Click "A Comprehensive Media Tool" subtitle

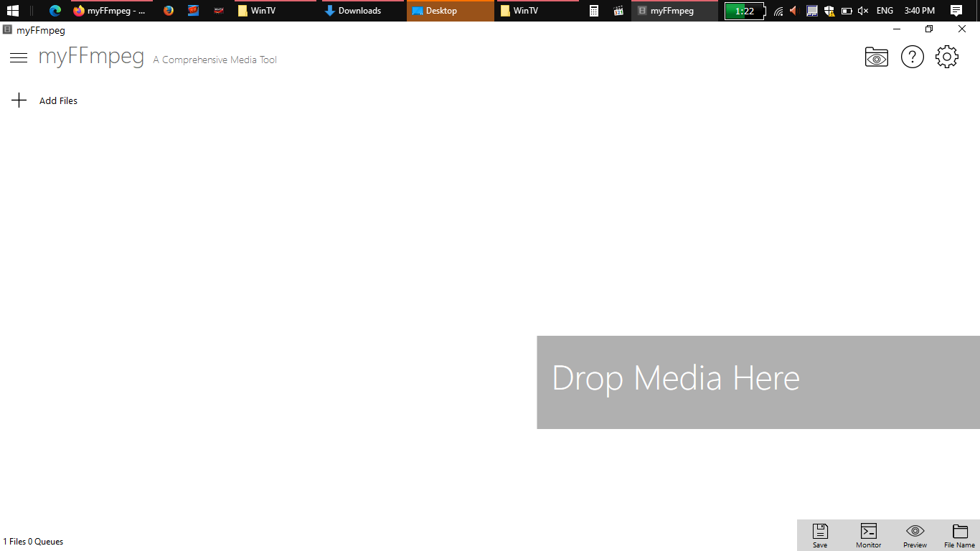215,60
